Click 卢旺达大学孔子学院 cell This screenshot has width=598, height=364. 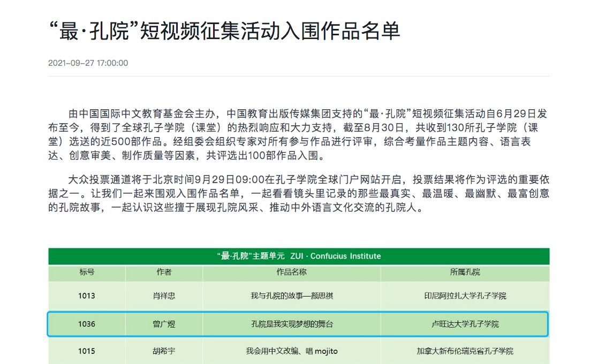click(465, 324)
